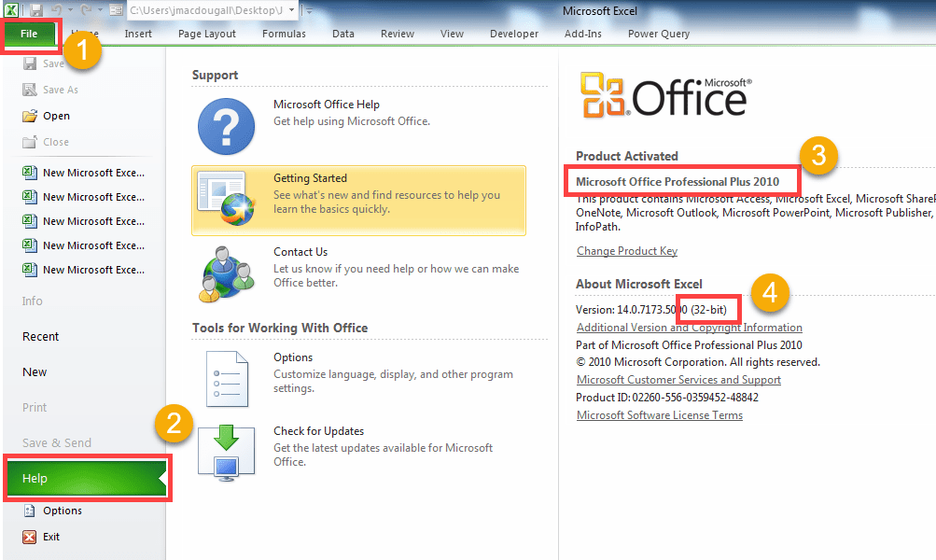Switch to the Developer tab
Screen dimensions: 936x560
(514, 34)
